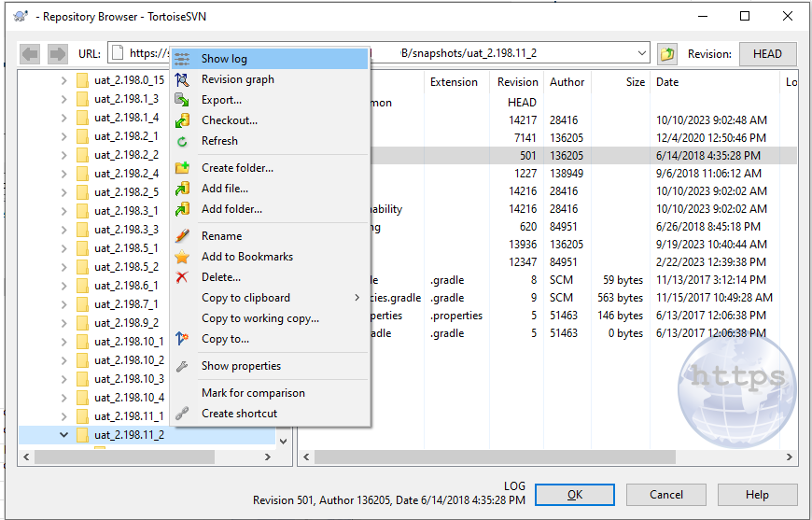Click the Copy to branch icon

coord(182,339)
